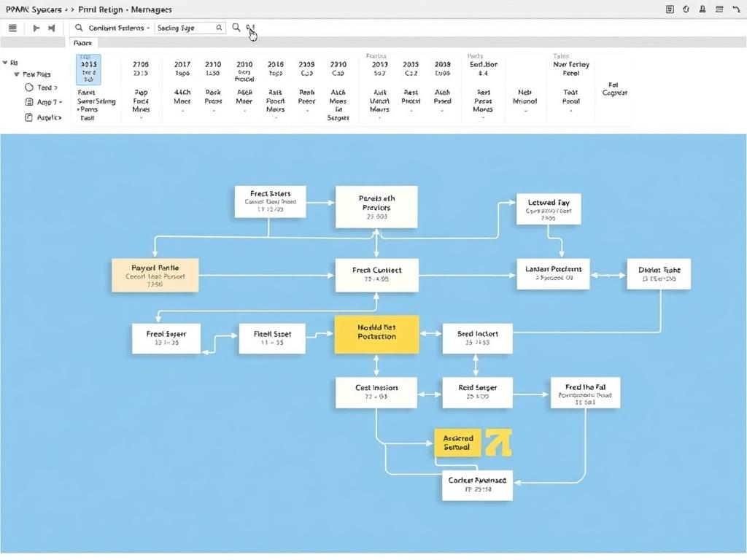The height and width of the screenshot is (560, 747).
Task: Click the small tool icon under the cursor
Action: (x=249, y=27)
